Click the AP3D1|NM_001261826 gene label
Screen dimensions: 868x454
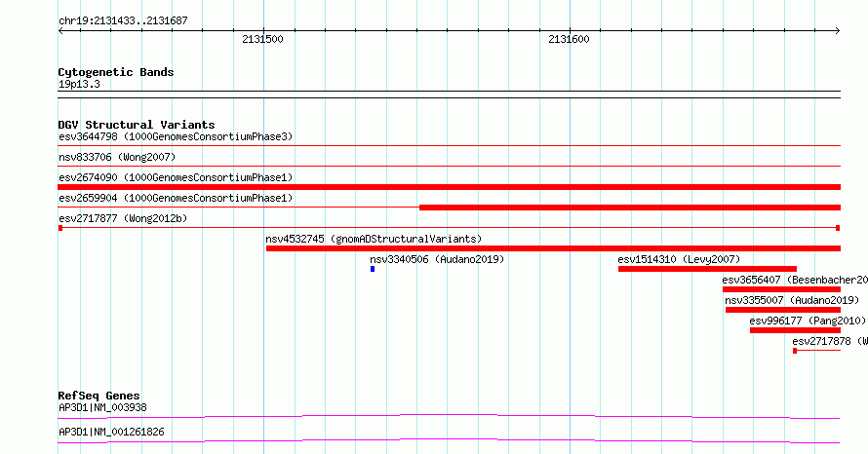111,432
